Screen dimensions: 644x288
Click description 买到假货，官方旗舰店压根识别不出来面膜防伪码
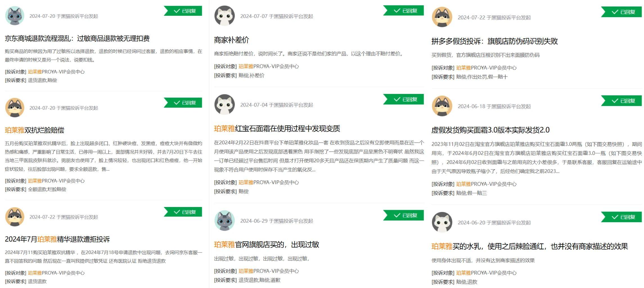485,55
